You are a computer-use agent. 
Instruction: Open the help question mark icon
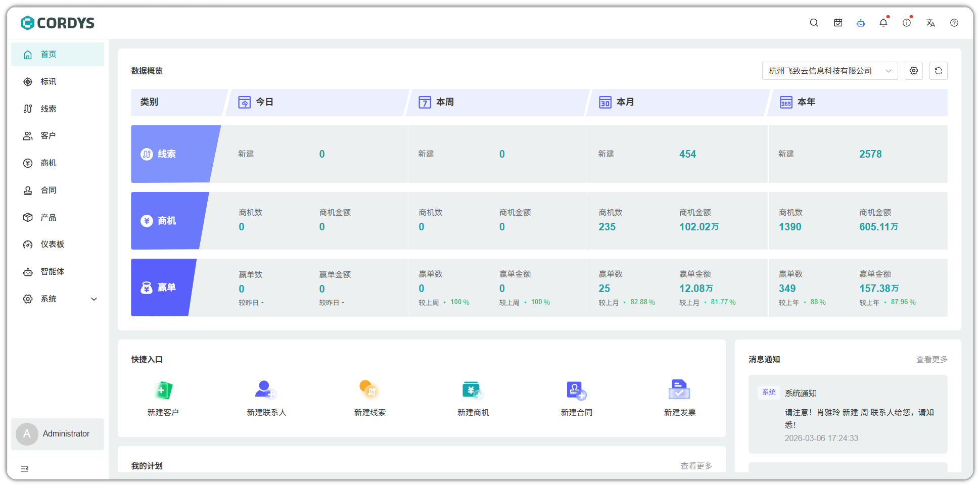(x=954, y=23)
